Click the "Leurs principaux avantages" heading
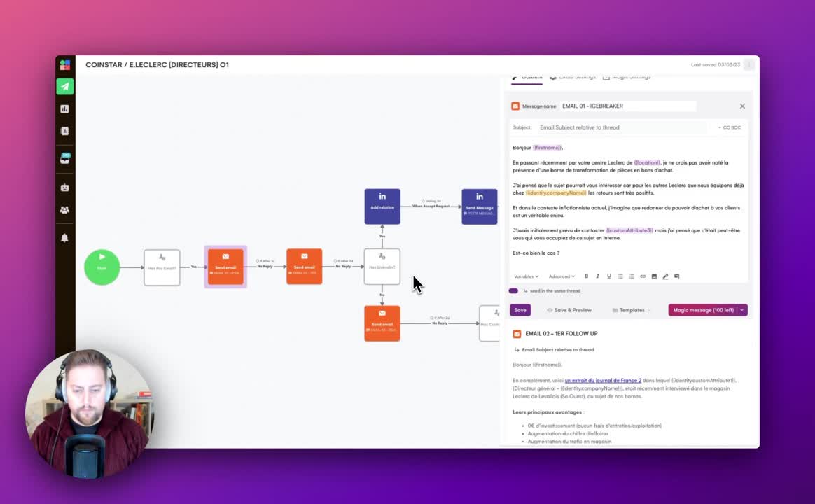This screenshot has height=504, width=815. pos(548,412)
